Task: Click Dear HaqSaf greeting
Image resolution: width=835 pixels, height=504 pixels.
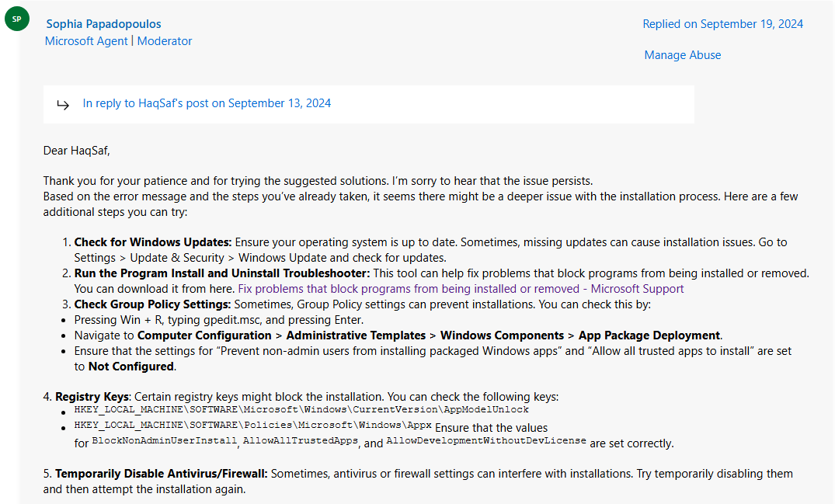Action: tap(77, 151)
